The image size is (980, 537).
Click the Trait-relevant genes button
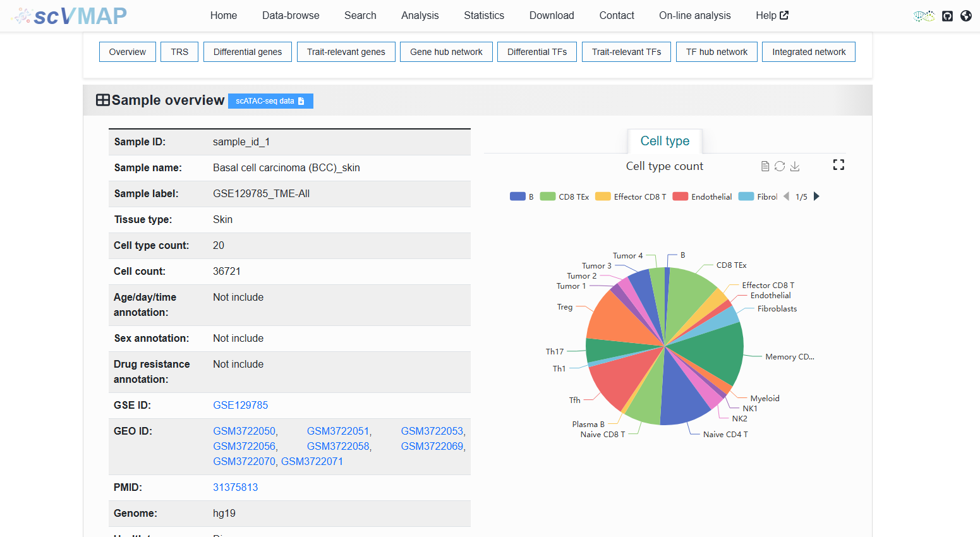[x=346, y=52]
